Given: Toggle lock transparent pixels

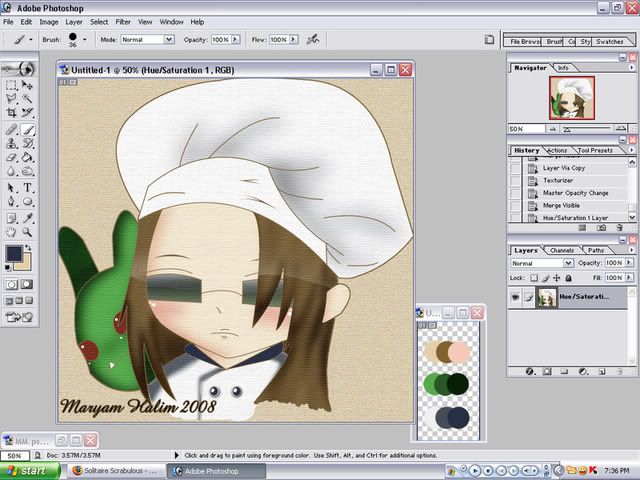Looking at the screenshot, I should [534, 278].
